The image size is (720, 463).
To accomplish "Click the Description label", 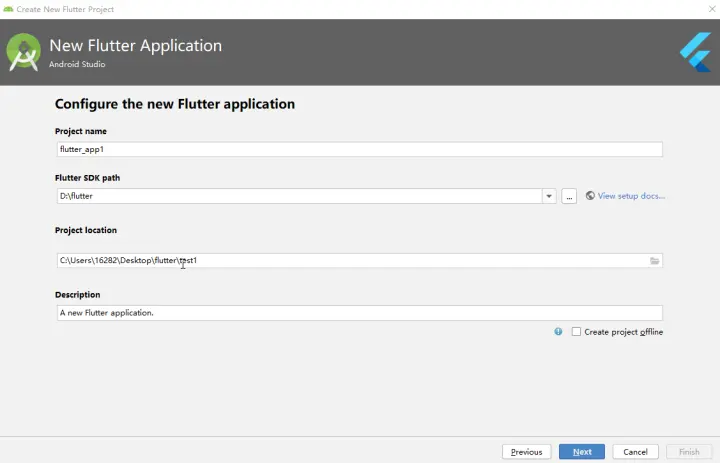I will point(78,295).
